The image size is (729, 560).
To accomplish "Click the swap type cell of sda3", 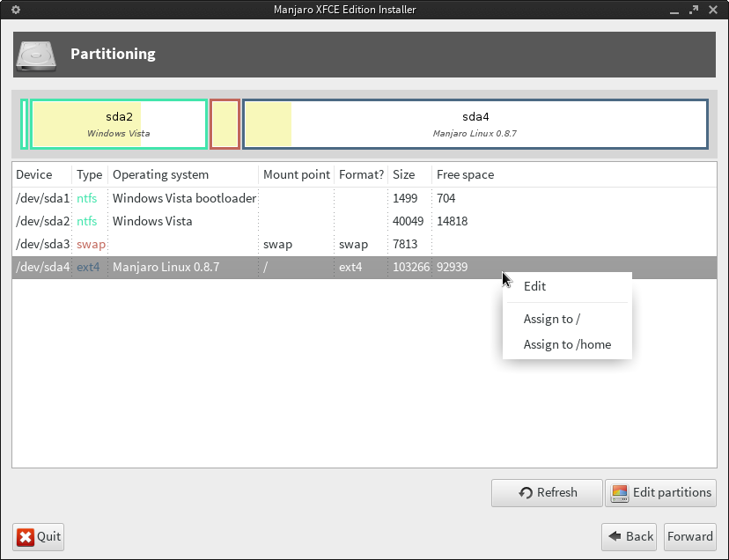I will pyautogui.click(x=91, y=244).
